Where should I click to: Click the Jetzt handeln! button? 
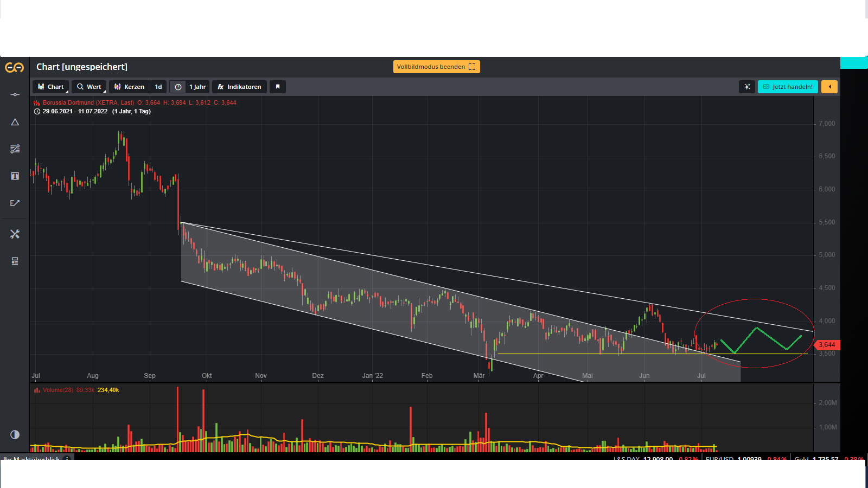[x=788, y=87]
